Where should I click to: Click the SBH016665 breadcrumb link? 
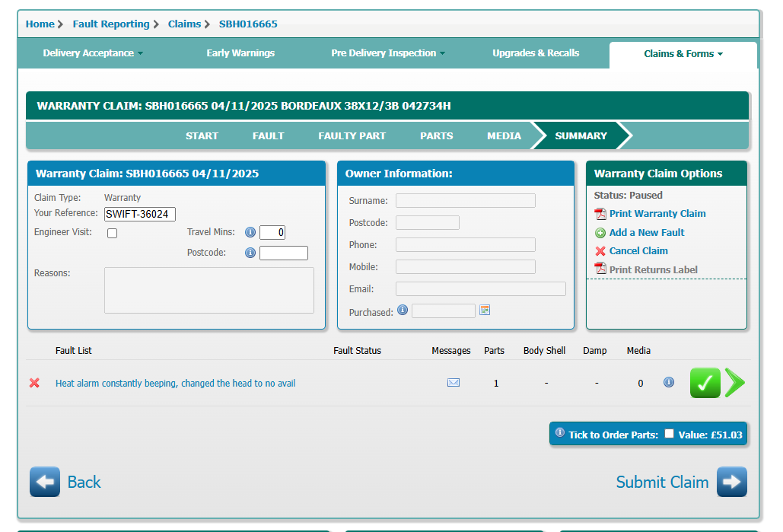click(248, 24)
